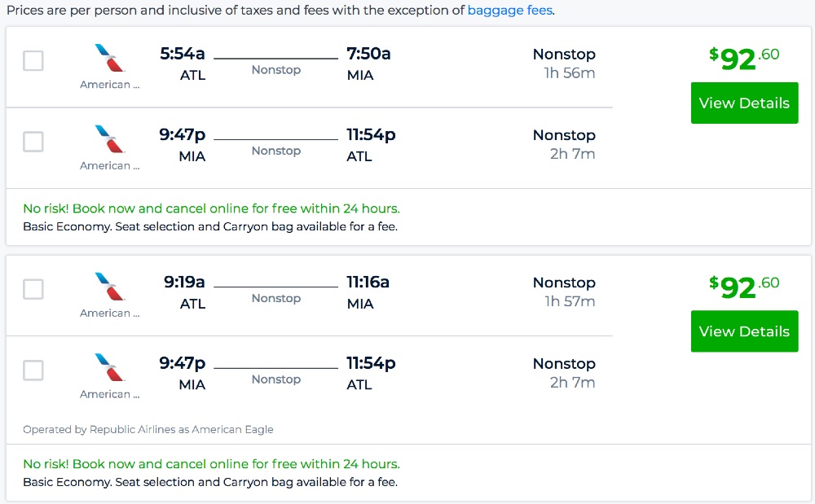The width and height of the screenshot is (815, 504).
Task: View Details for the 9:19a itinerary
Action: click(744, 331)
